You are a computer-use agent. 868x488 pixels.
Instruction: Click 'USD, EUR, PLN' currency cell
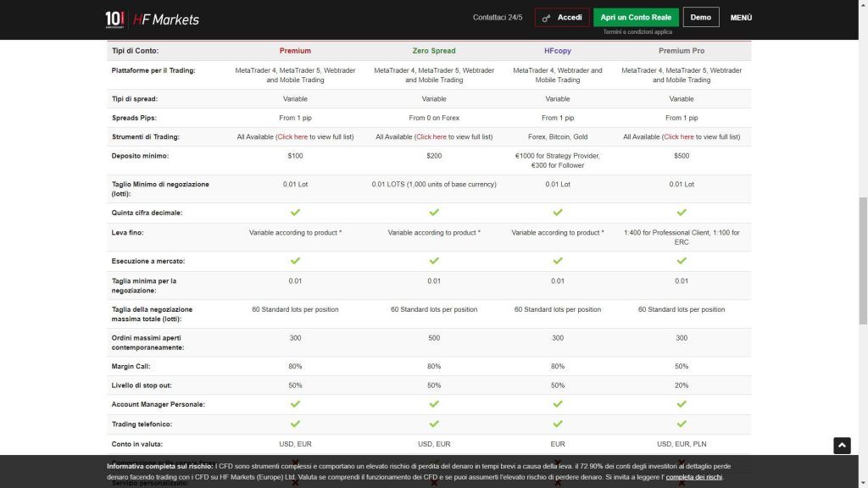tap(682, 444)
